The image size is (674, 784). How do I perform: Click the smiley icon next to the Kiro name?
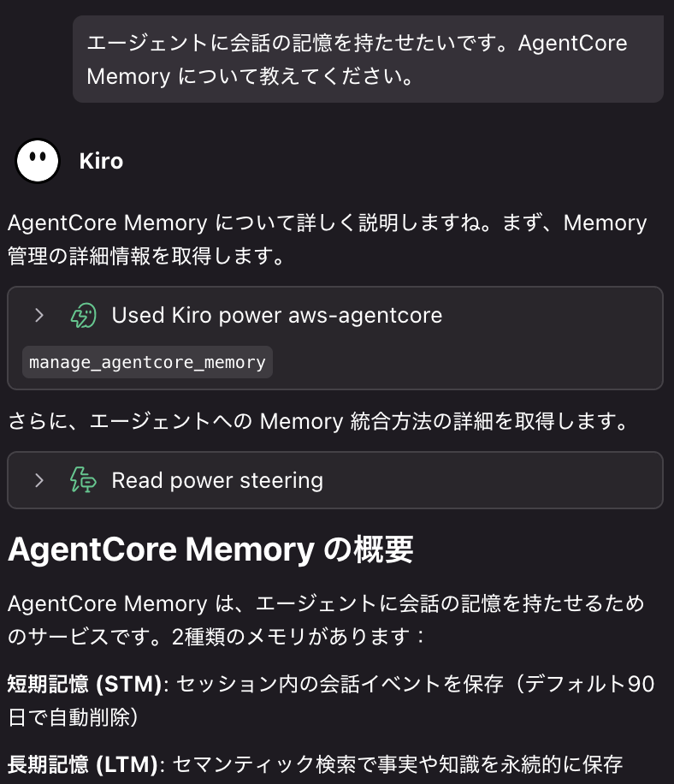point(36,160)
